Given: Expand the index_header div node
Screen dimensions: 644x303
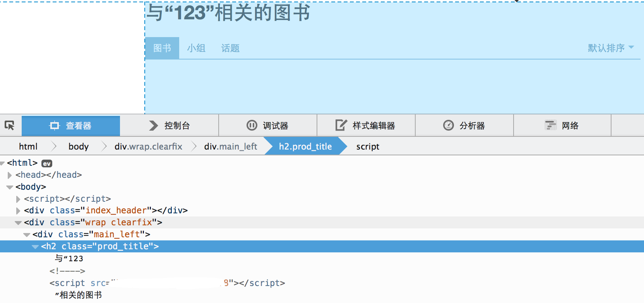Looking at the screenshot, I should pyautogui.click(x=18, y=211).
